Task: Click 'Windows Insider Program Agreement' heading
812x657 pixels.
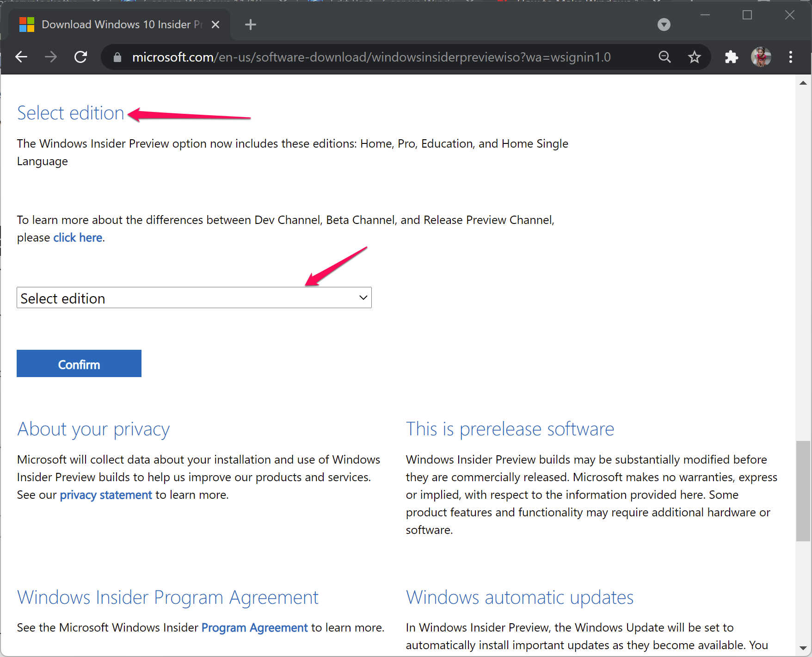Action: [x=168, y=597]
